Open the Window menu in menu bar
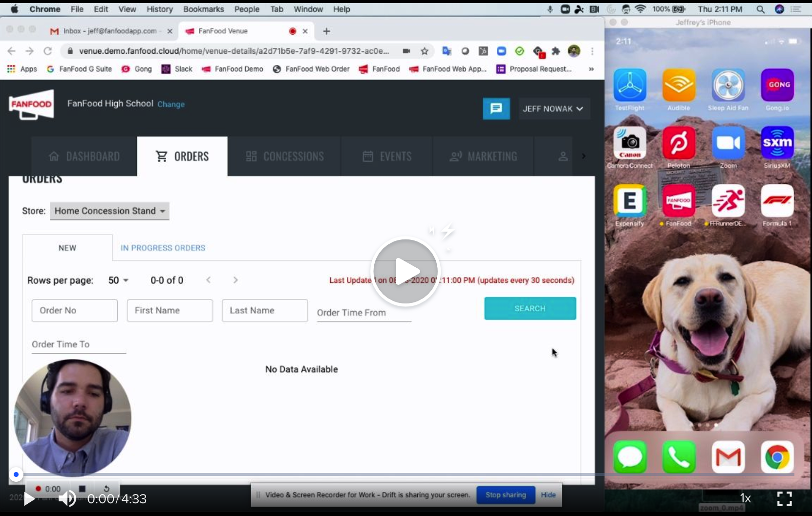This screenshot has width=812, height=516. tap(308, 9)
